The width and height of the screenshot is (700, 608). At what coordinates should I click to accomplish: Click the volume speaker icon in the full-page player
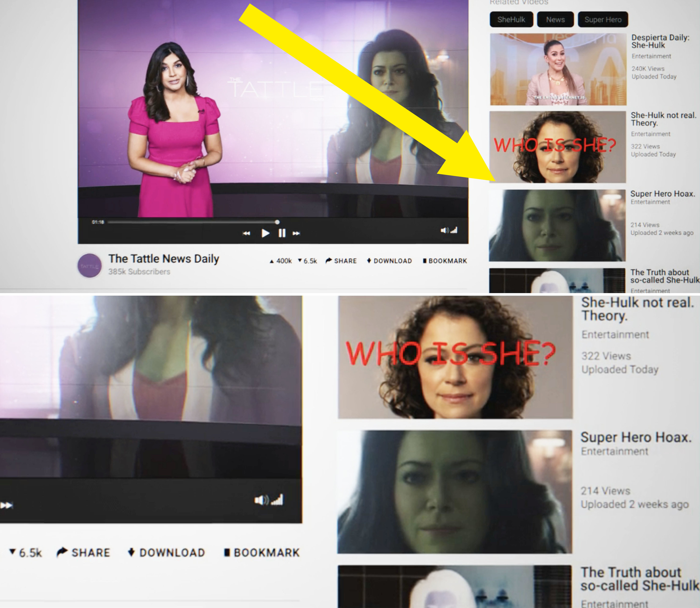[444, 230]
